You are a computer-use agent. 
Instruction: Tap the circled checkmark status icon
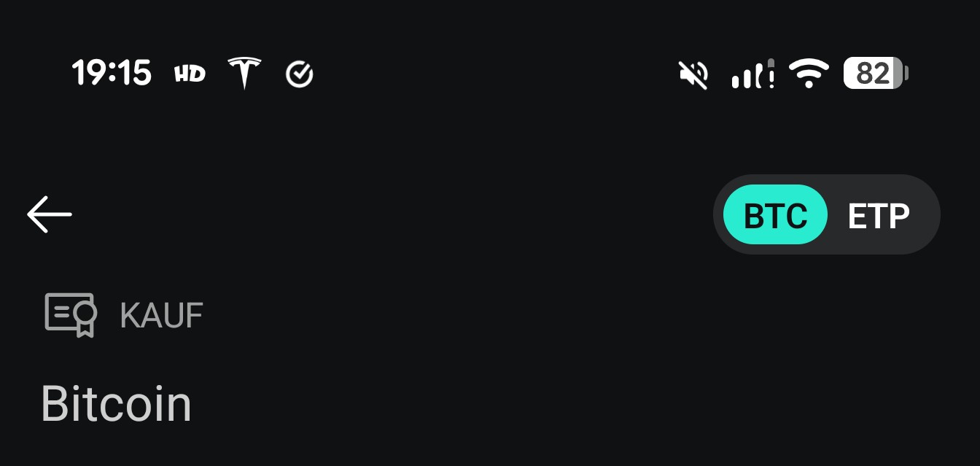point(300,74)
